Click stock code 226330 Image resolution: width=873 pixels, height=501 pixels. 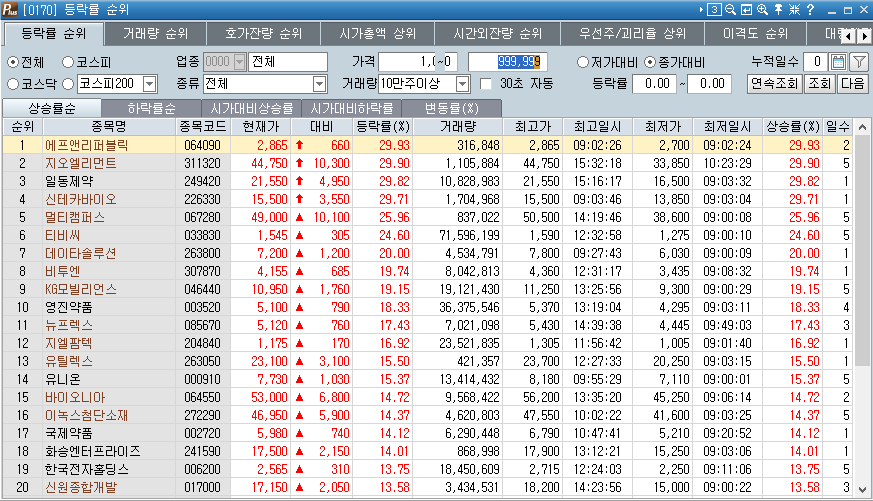[202, 199]
